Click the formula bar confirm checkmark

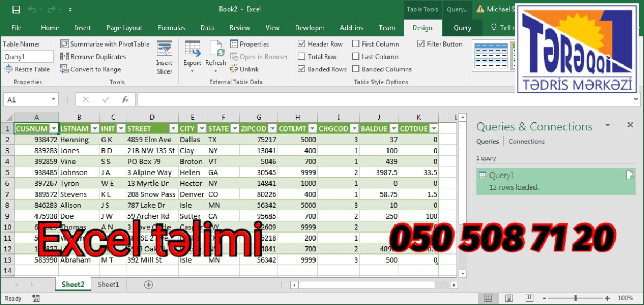point(105,99)
